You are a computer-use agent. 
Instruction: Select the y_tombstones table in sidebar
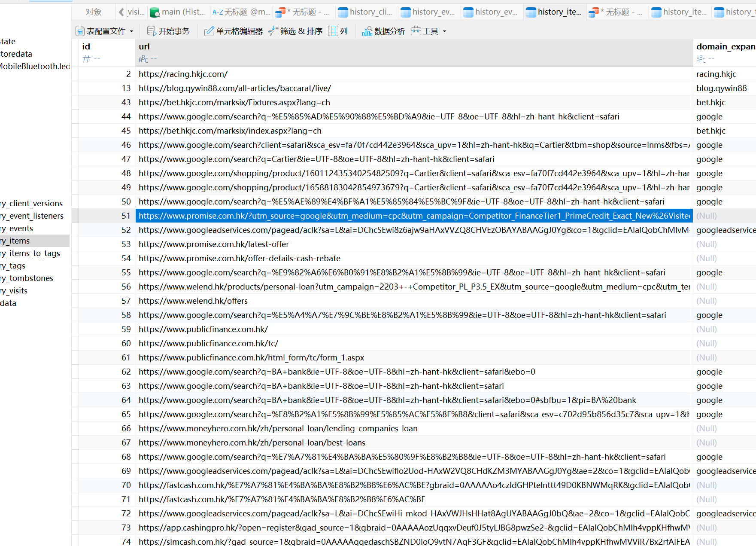click(x=27, y=278)
